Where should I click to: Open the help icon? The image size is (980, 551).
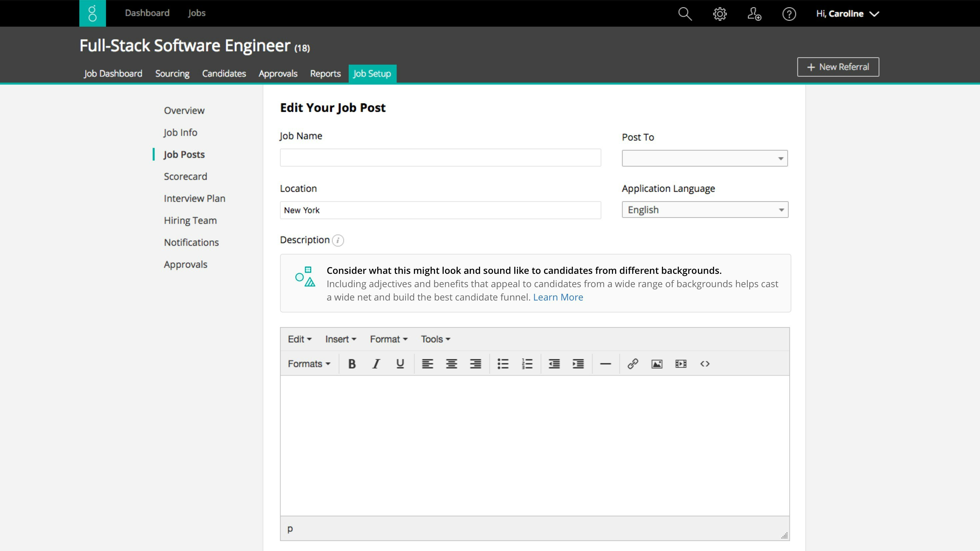(789, 14)
